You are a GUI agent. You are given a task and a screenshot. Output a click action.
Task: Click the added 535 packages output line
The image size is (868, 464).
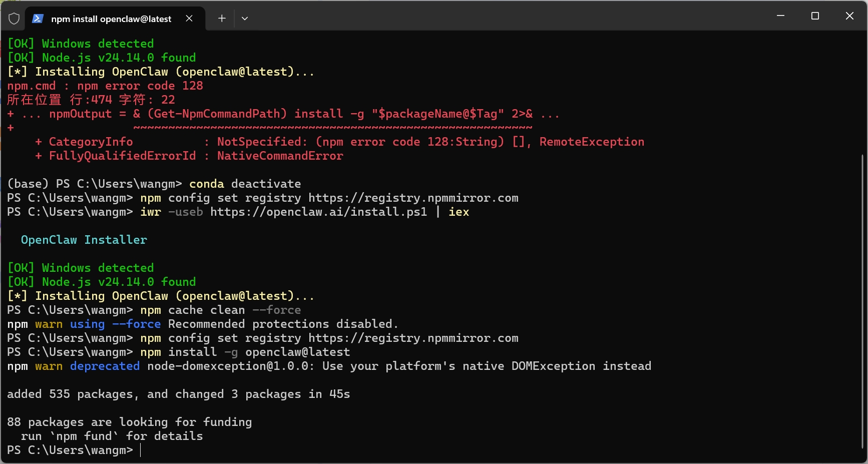pos(178,394)
